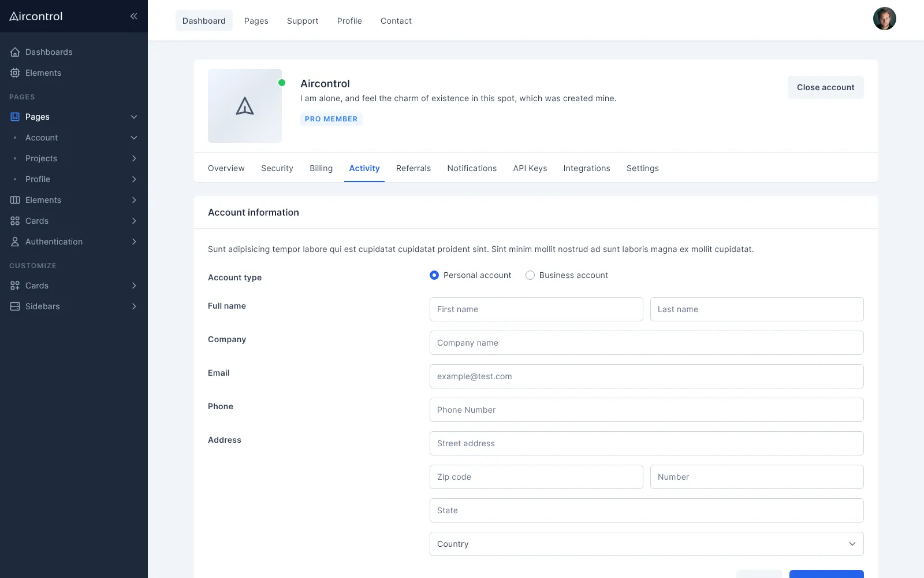Click the Close account button
Image resolution: width=924 pixels, height=578 pixels.
[x=826, y=87]
